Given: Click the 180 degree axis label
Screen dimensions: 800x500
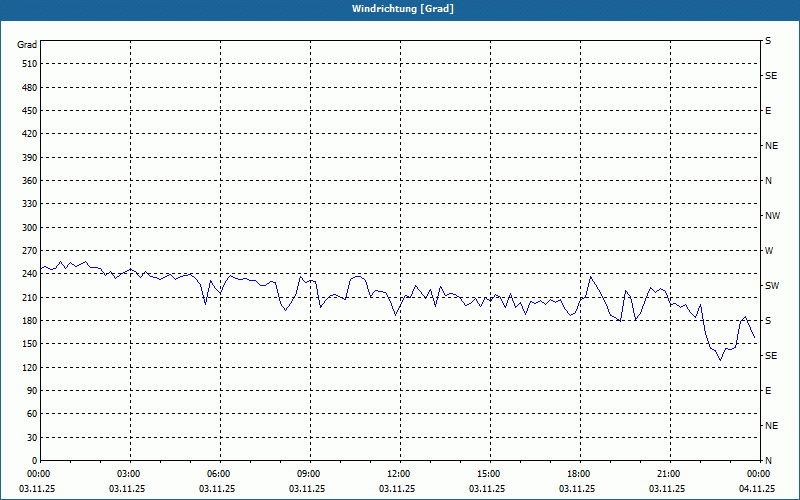Looking at the screenshot, I should coord(30,321).
